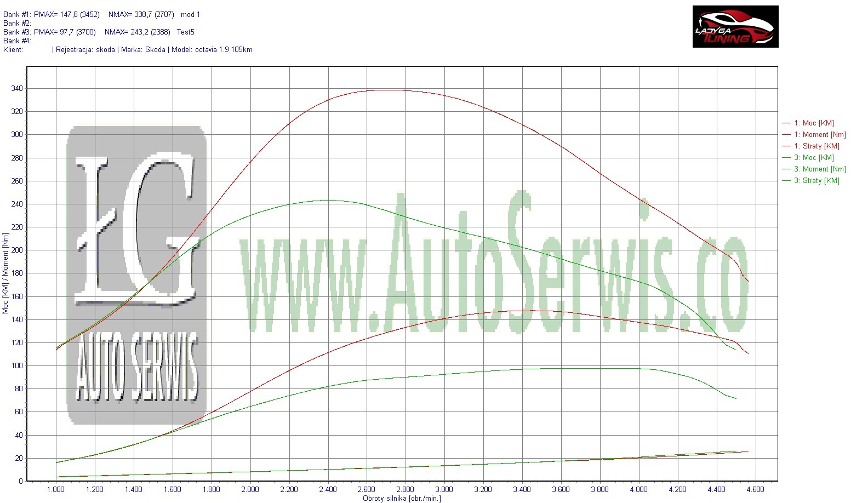Select the '3: Moment [Nm]' legend entry

pyautogui.click(x=820, y=169)
